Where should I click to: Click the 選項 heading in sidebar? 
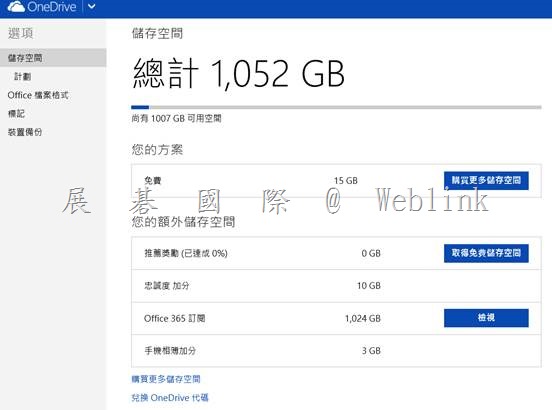click(20, 33)
